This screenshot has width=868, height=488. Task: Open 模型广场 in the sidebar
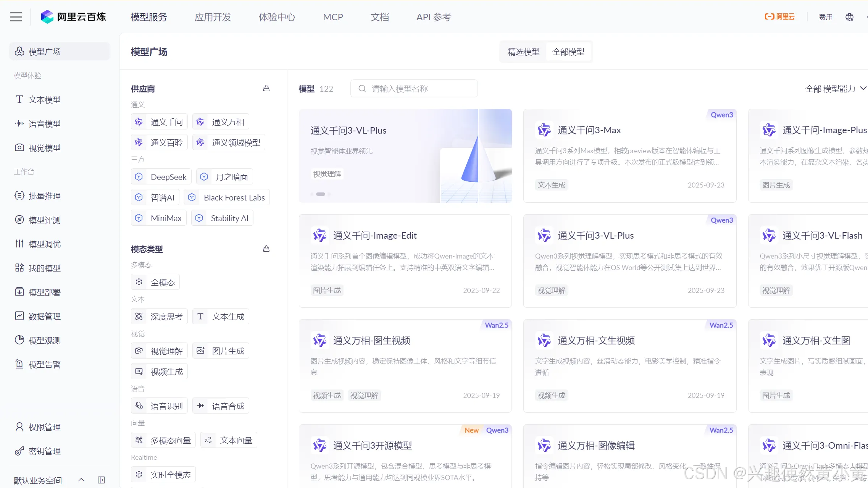(x=60, y=52)
